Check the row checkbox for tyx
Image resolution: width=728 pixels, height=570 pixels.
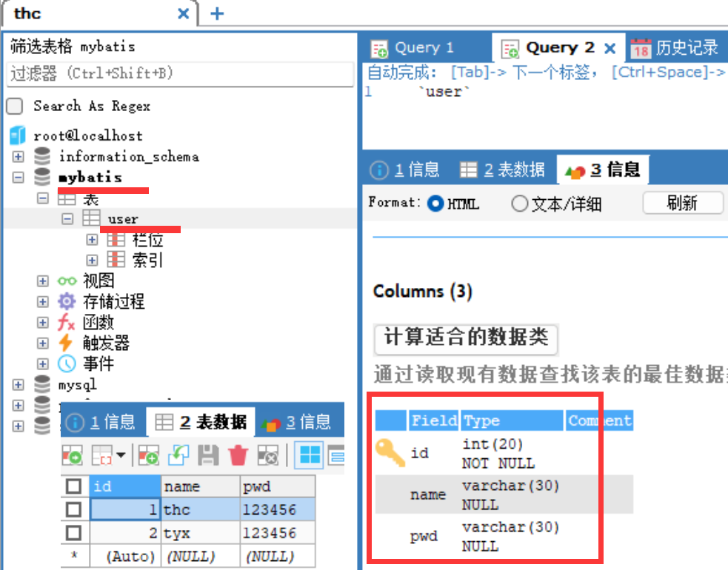click(x=73, y=532)
